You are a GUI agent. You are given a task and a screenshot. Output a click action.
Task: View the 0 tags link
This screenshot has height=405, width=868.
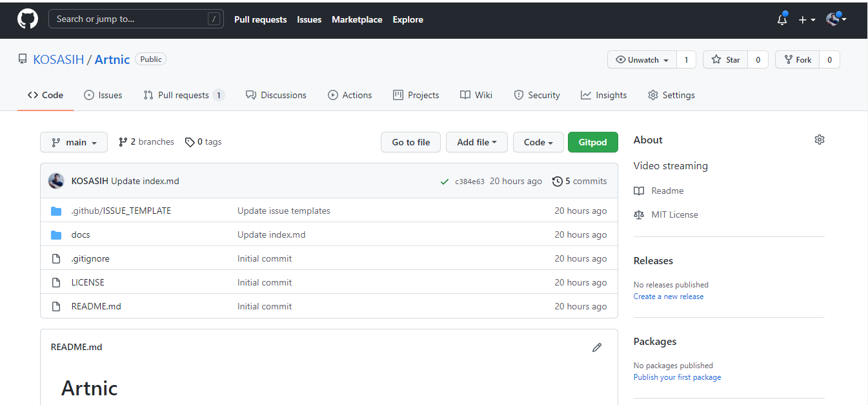(203, 141)
